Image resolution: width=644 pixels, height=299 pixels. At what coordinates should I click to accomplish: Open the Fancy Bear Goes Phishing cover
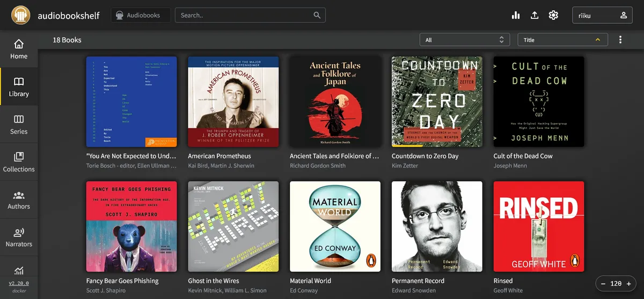coord(131,227)
